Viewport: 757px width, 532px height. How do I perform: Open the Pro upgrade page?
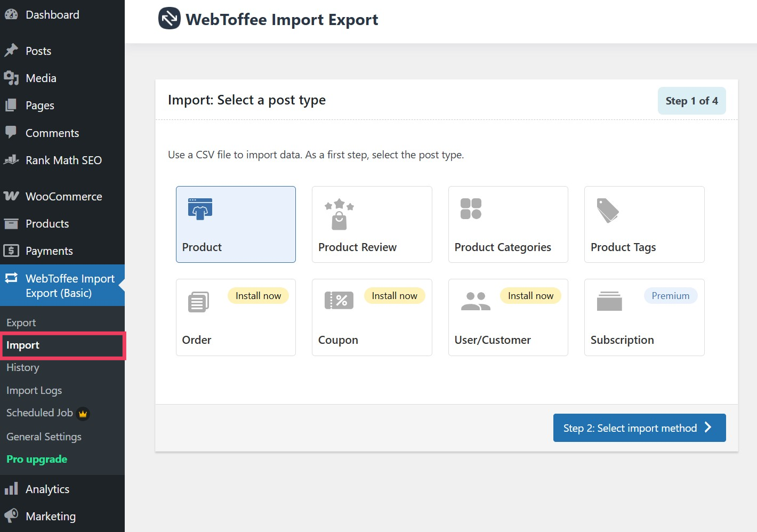tap(36, 459)
